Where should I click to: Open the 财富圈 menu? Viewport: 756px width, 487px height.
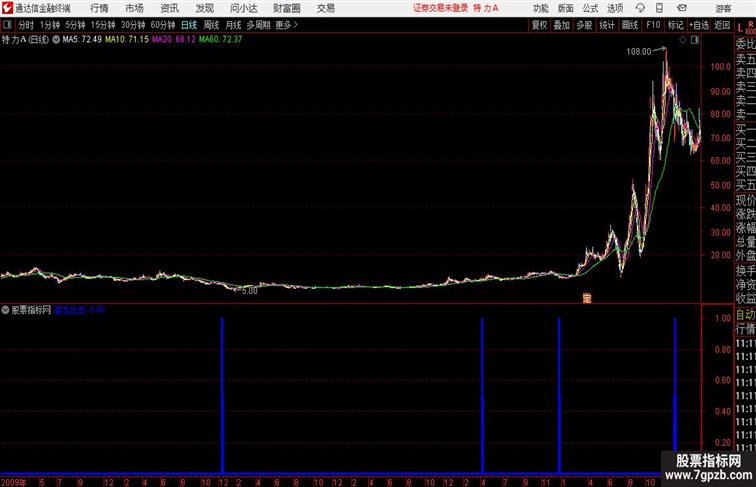click(287, 8)
